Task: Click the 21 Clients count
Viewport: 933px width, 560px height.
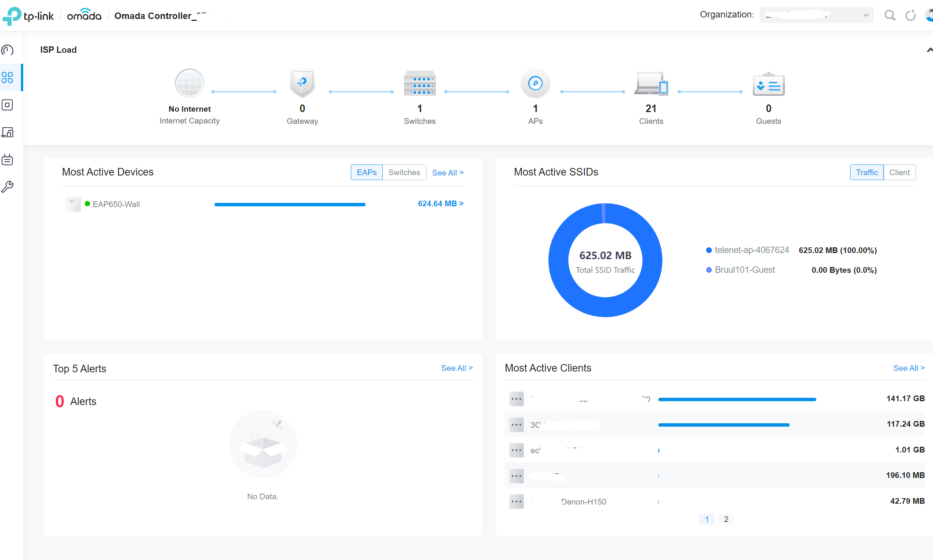Action: pyautogui.click(x=651, y=109)
